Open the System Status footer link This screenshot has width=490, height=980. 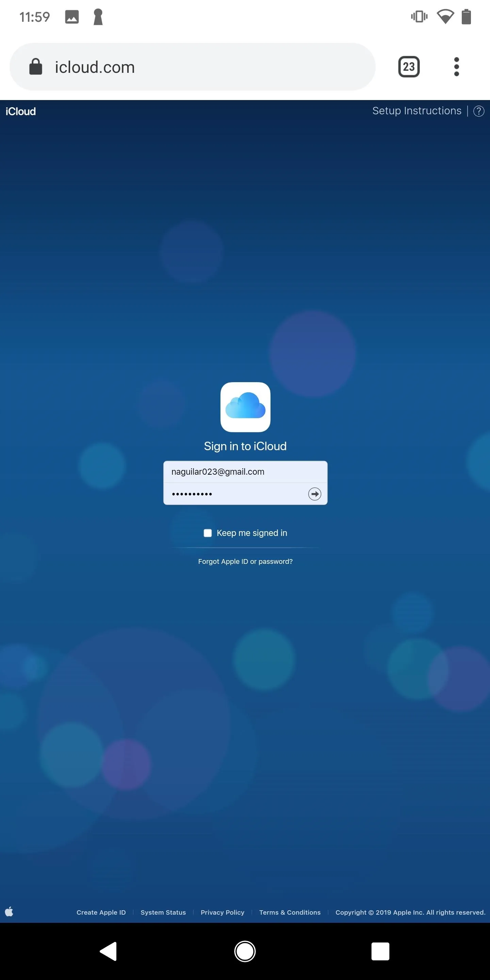click(163, 912)
